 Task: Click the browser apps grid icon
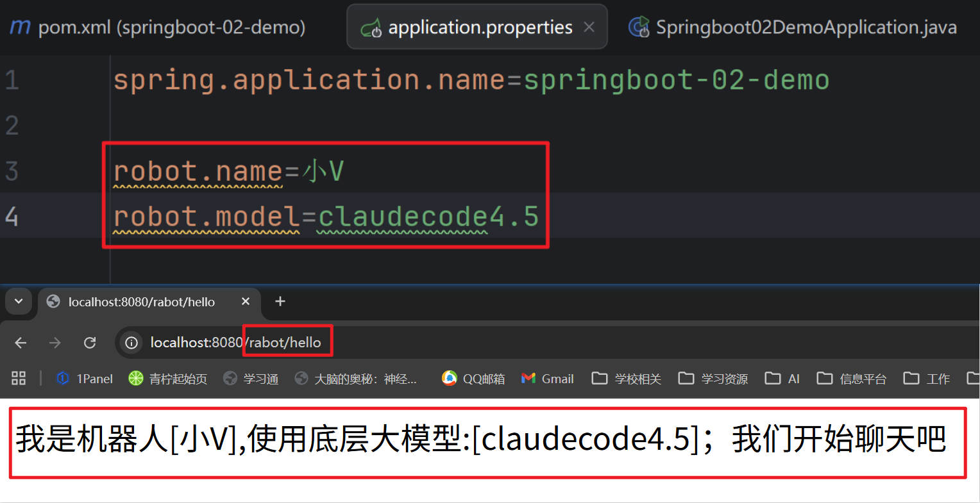pyautogui.click(x=18, y=378)
